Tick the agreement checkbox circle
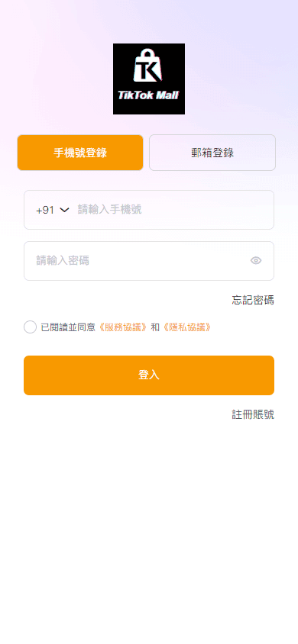298x644 pixels. [x=30, y=327]
